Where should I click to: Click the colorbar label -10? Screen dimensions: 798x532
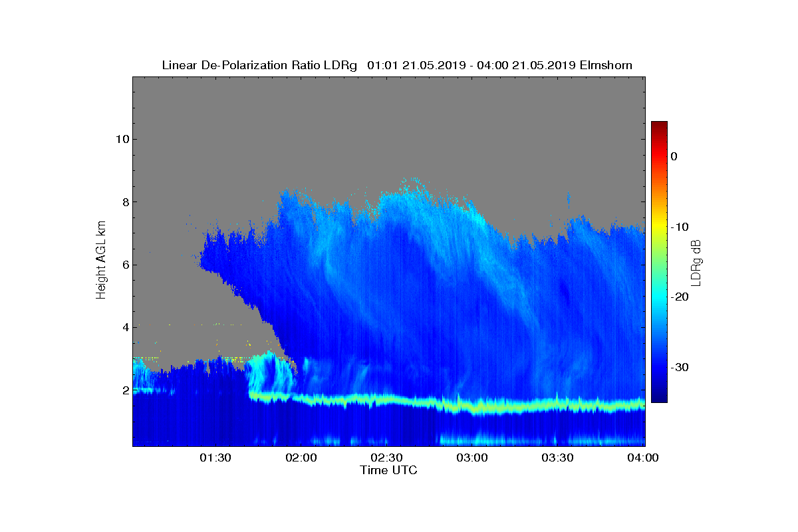tap(679, 227)
